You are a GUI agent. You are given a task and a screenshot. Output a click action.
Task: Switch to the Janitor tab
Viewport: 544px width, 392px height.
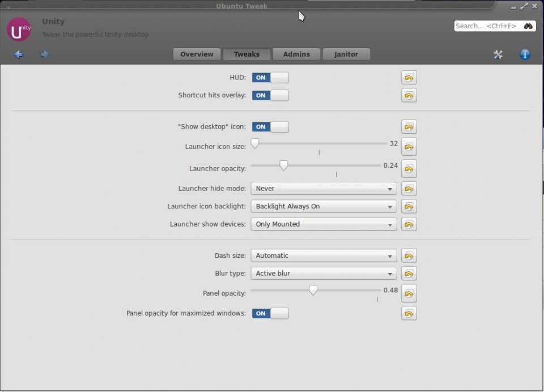click(346, 54)
